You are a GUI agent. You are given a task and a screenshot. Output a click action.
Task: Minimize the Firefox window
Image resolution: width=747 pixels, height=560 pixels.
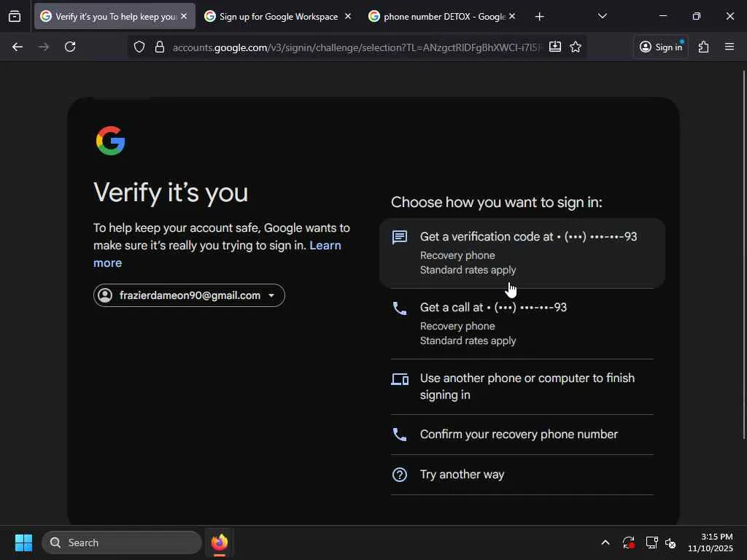662,17
